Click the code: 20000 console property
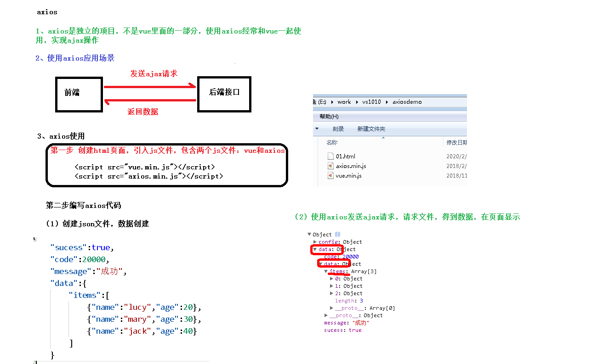The image size is (592, 364). coord(342,257)
